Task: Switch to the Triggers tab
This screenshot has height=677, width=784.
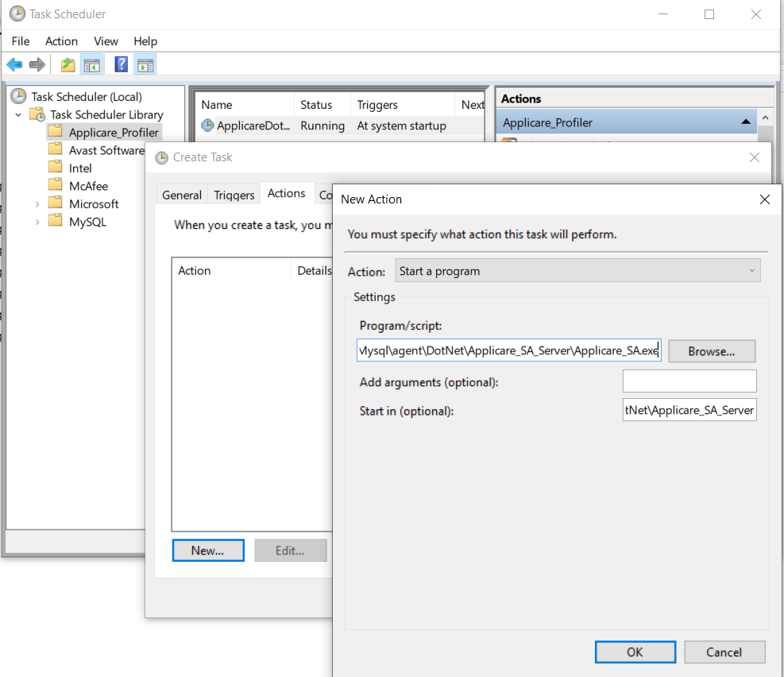Action: tap(234, 195)
